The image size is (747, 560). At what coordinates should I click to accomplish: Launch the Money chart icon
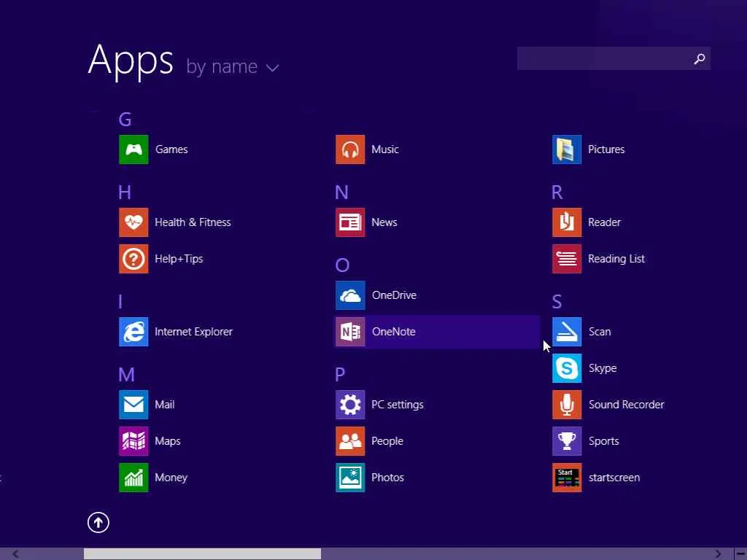point(133,478)
